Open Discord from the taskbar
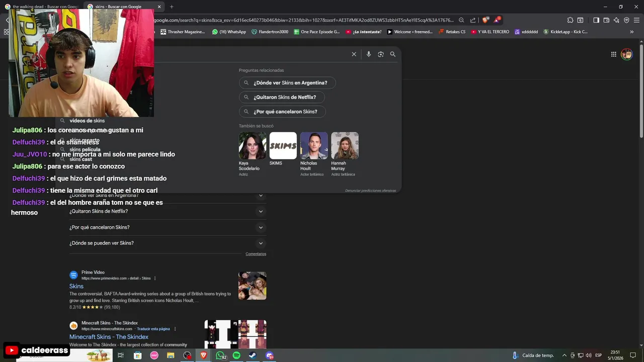This screenshot has width=644, height=362. click(270, 355)
